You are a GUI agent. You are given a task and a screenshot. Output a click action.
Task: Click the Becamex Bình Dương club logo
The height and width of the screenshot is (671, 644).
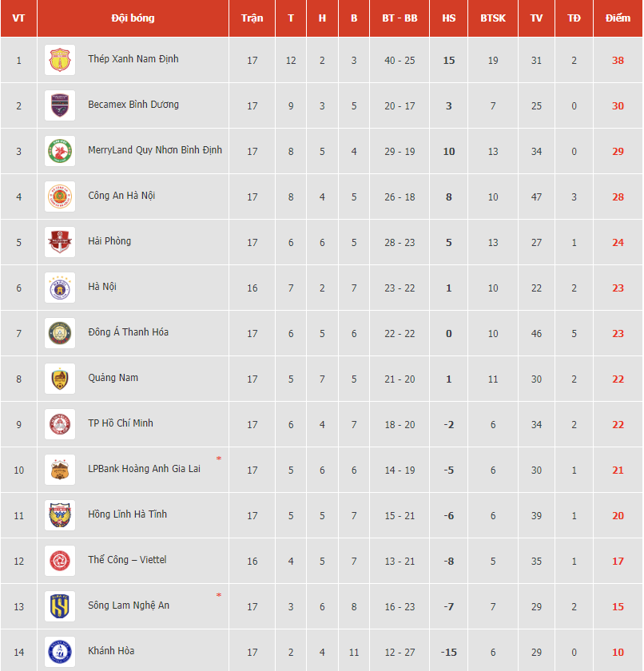click(x=60, y=105)
